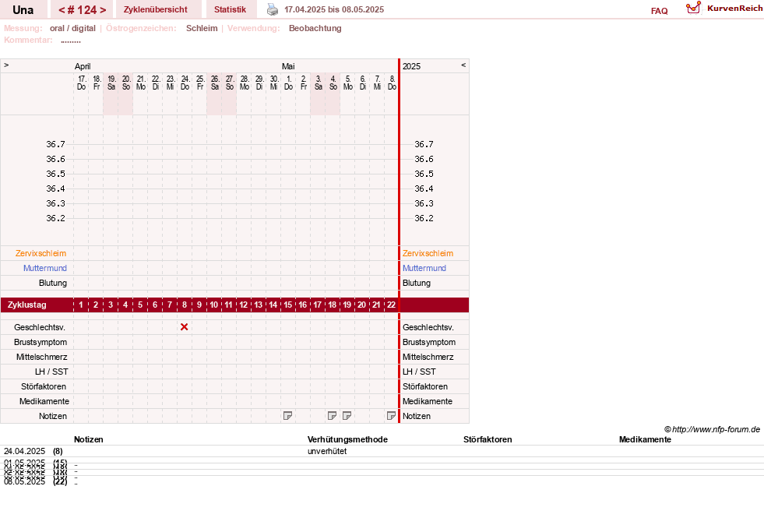764x532 pixels.
Task: Open the Zyklenübersicht tab
Action: 156,9
